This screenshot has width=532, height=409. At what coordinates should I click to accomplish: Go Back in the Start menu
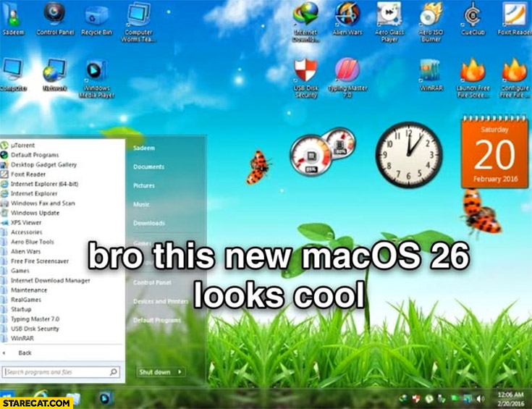[25, 353]
